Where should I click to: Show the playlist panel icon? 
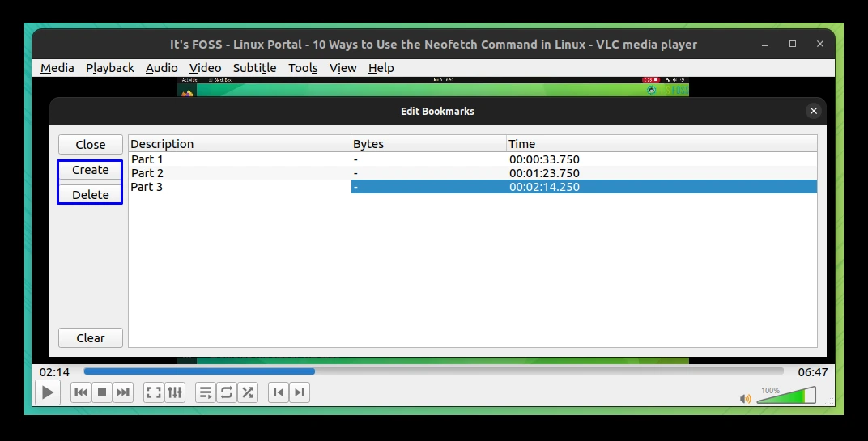[x=206, y=392]
